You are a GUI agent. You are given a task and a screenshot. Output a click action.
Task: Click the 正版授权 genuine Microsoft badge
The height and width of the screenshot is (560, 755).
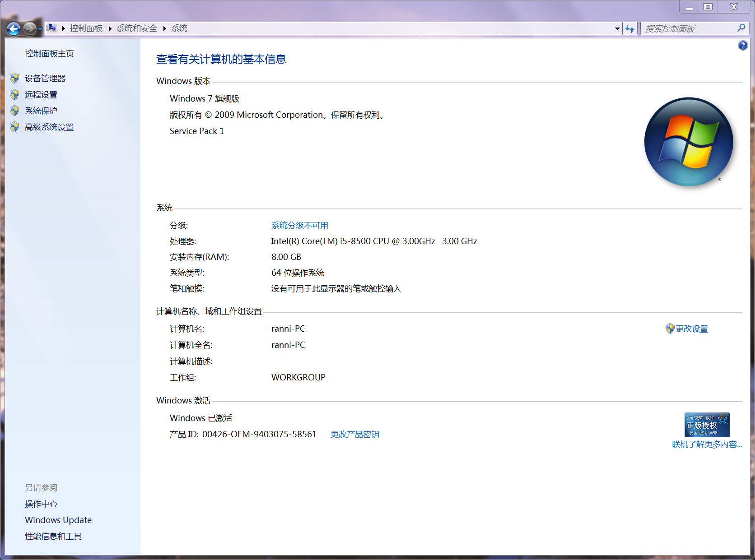707,425
